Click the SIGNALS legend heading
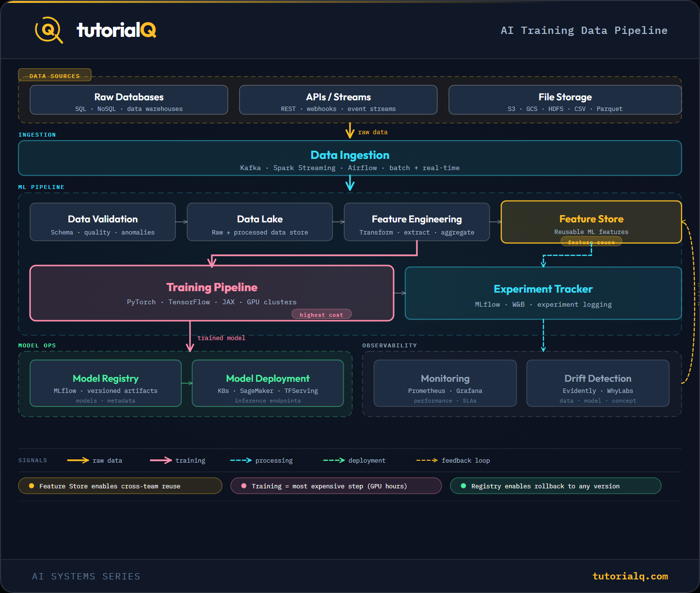 pos(33,460)
